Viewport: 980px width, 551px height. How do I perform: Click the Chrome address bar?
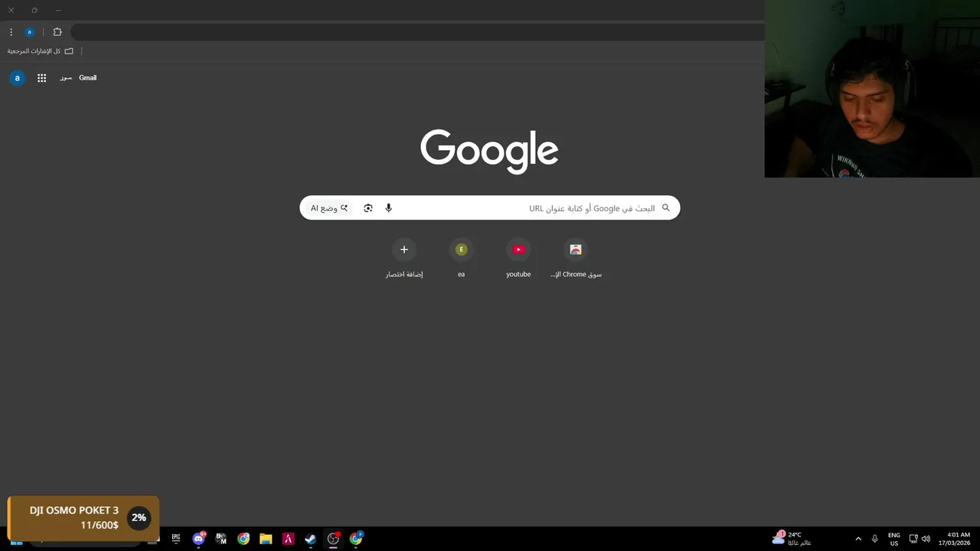coord(417,32)
